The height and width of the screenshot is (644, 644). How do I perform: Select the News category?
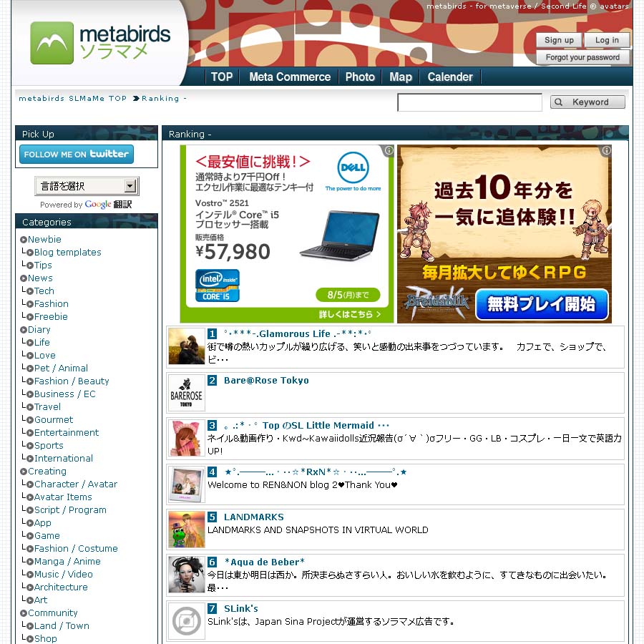pos(40,278)
